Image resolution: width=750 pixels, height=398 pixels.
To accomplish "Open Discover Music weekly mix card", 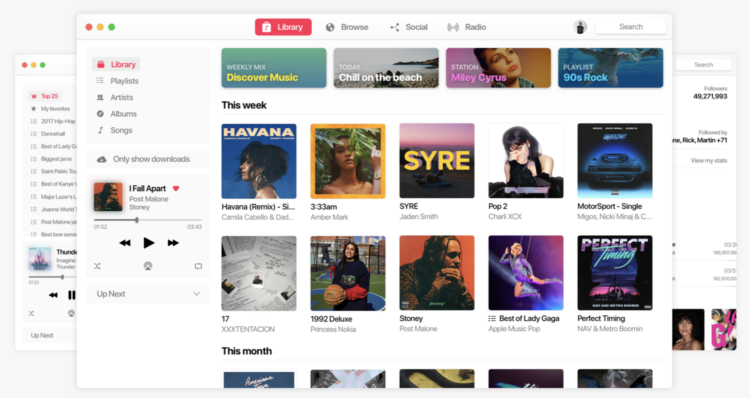I will pos(274,68).
